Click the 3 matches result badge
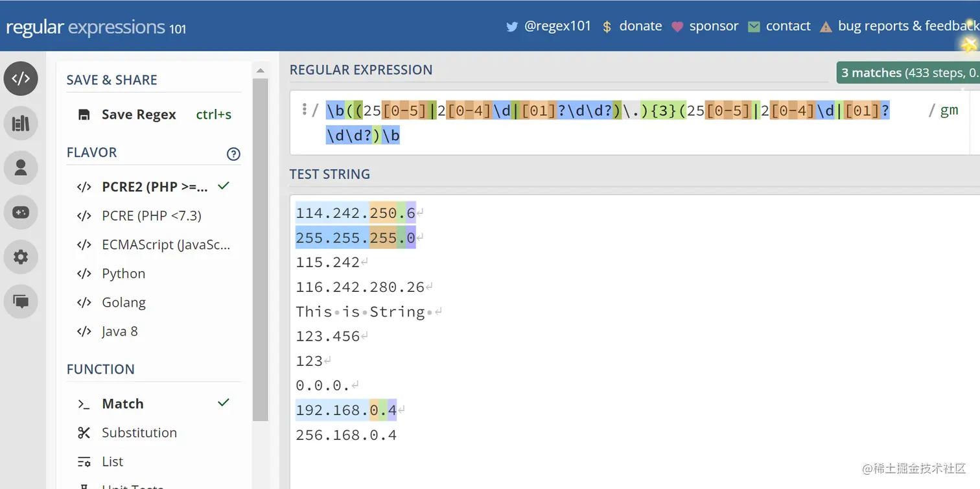The image size is (980, 489). (x=907, y=73)
